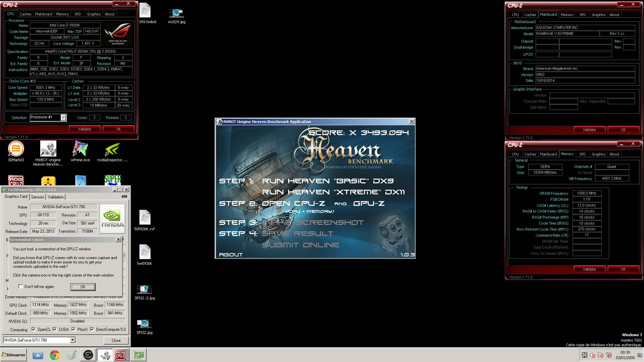Toggle the CUDA checkbox in GPU-Z
This screenshot has width=644, height=362.
click(x=55, y=329)
